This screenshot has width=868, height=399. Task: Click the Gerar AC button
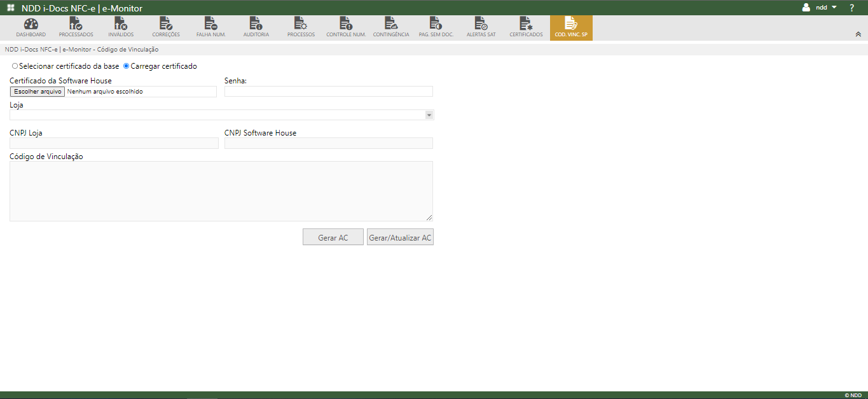333,237
